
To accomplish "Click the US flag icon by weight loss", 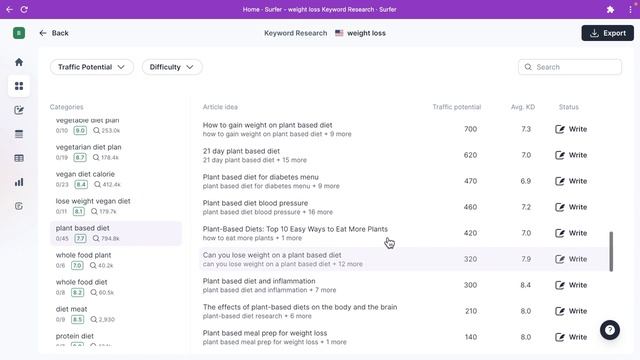I will [339, 33].
